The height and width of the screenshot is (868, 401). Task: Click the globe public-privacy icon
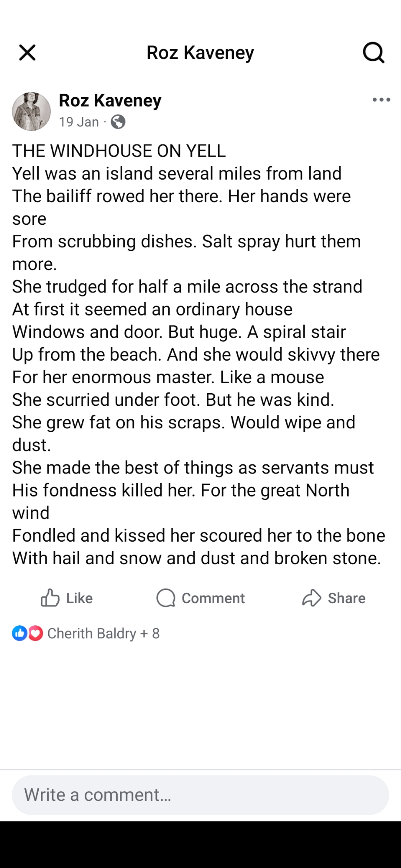[x=118, y=122]
